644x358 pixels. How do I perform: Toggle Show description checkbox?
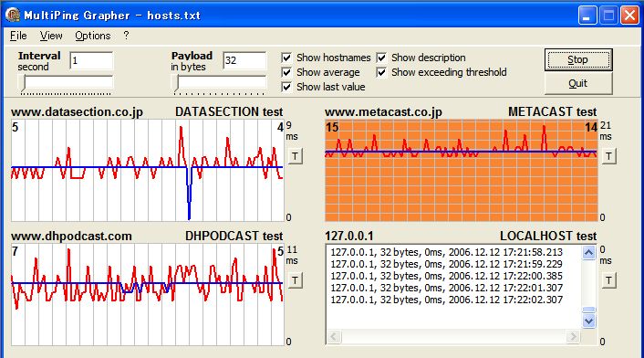coord(381,58)
